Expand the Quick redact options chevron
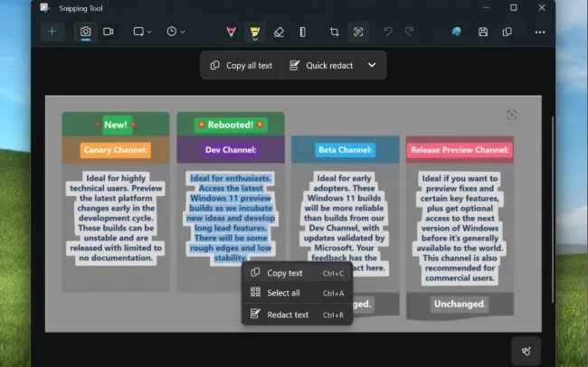The image size is (588, 367). [x=372, y=65]
